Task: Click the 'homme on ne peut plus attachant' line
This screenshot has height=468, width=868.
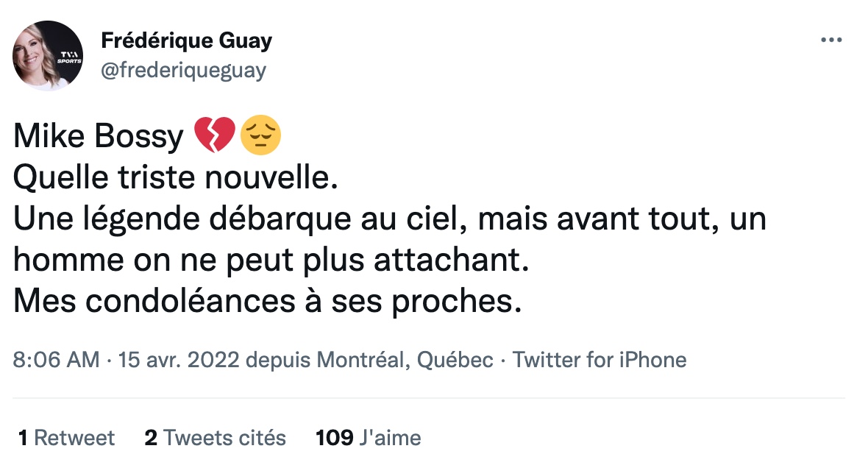Action: pyautogui.click(x=271, y=261)
